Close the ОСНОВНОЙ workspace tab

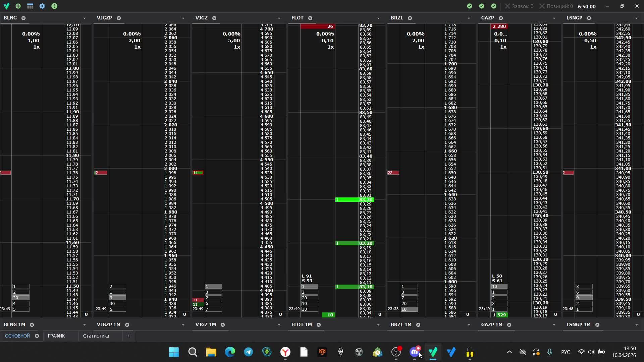(x=37, y=336)
